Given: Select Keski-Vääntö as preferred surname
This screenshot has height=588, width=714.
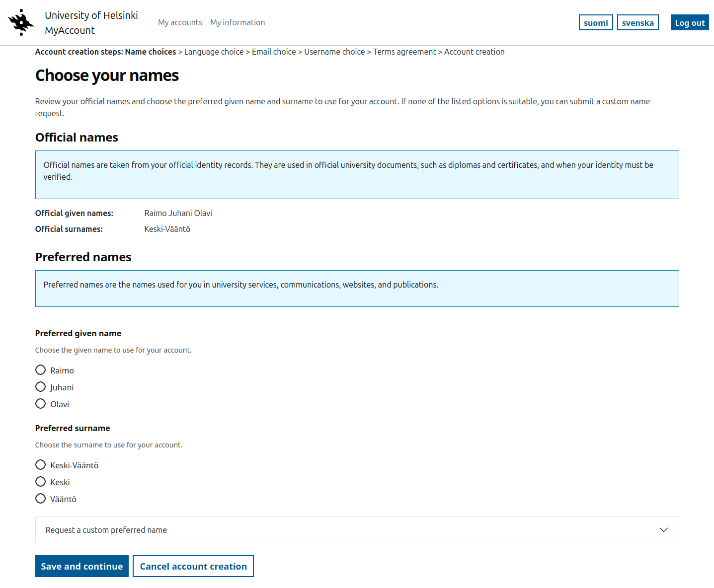Looking at the screenshot, I should tap(41, 465).
